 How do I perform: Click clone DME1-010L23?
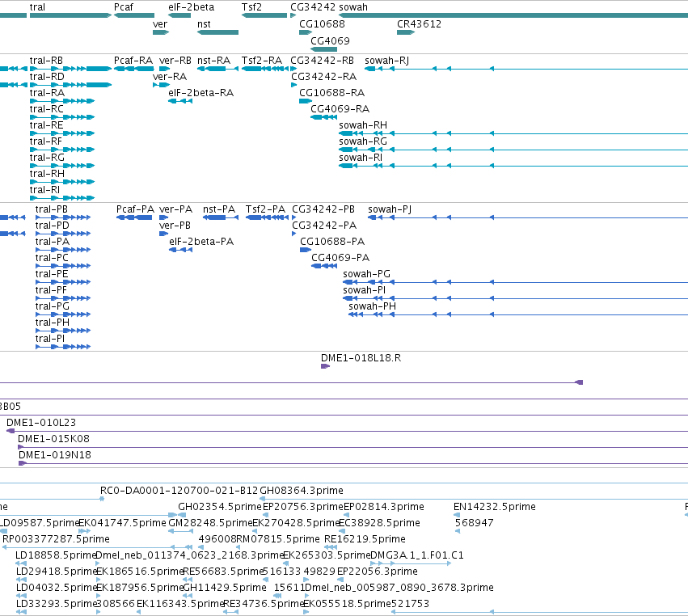(x=40, y=423)
